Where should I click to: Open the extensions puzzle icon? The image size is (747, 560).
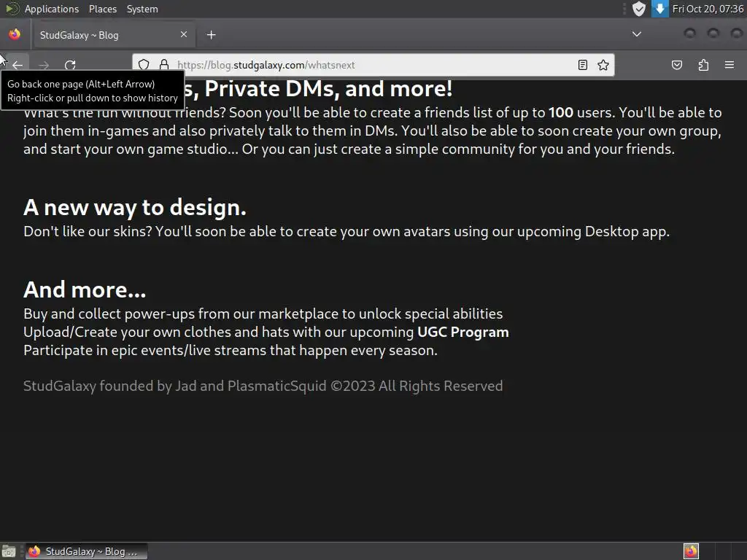tap(703, 65)
